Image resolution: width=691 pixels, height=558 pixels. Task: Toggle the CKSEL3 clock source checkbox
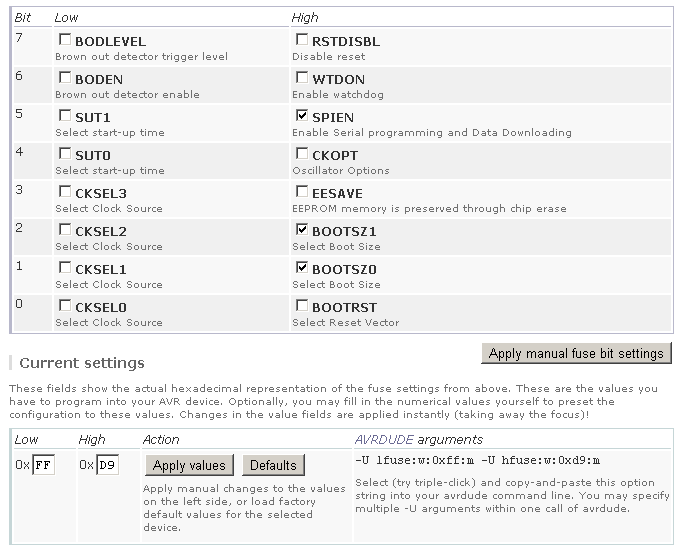click(x=65, y=192)
